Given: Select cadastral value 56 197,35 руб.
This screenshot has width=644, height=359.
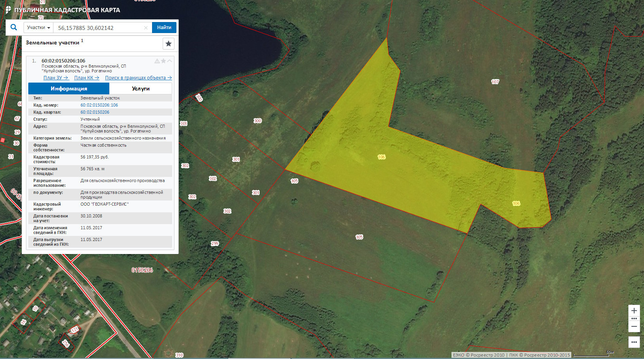Looking at the screenshot, I should pyautogui.click(x=95, y=157).
